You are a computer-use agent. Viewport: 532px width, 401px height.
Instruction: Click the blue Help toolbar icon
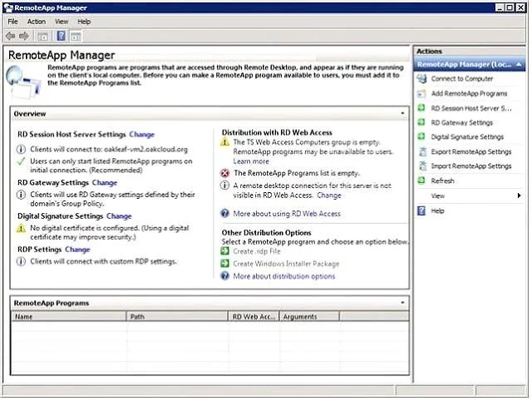[x=61, y=36]
